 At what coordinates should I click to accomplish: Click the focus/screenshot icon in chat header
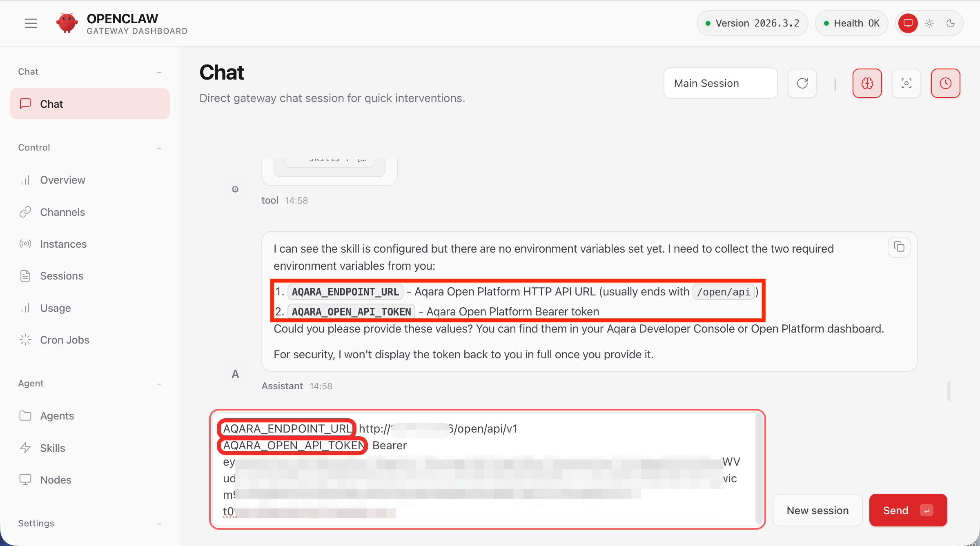906,83
